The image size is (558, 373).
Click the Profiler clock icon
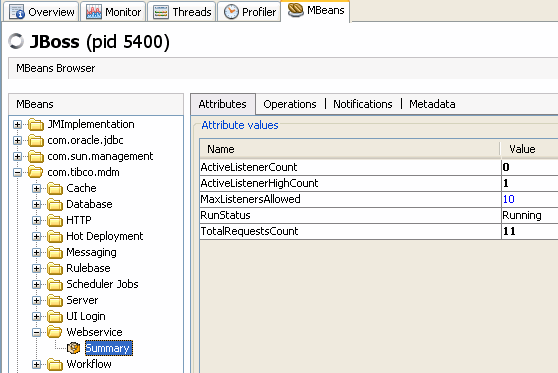[231, 12]
